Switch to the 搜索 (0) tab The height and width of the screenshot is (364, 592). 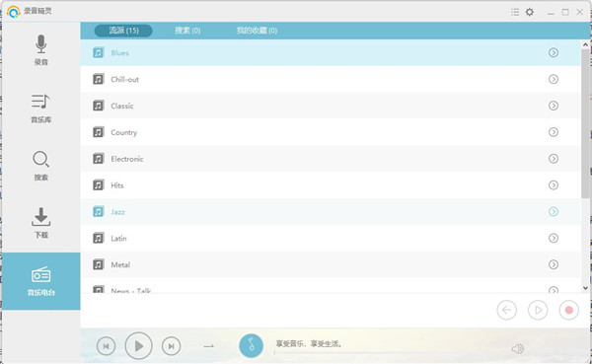(x=187, y=31)
